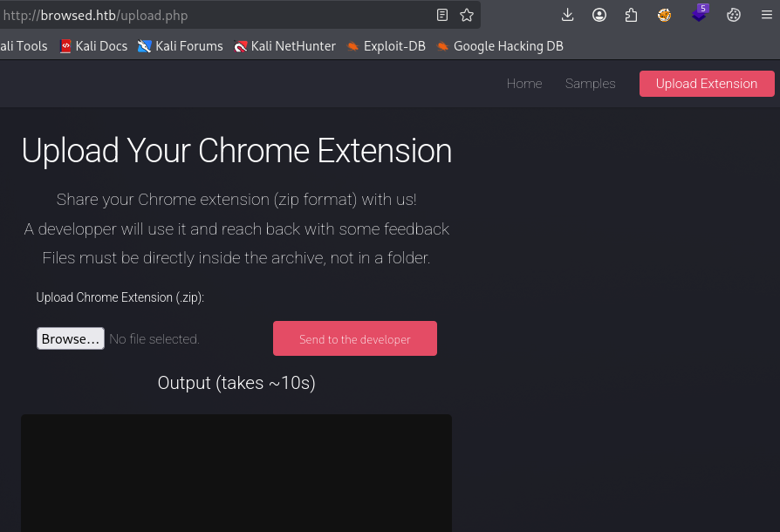780x532 pixels.
Task: Open the Samples page
Action: point(590,84)
